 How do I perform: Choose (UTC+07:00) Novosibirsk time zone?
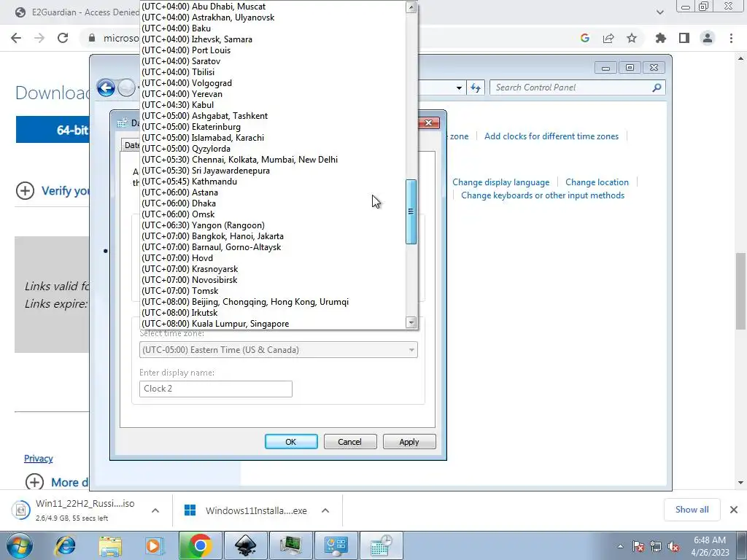[x=273, y=281]
